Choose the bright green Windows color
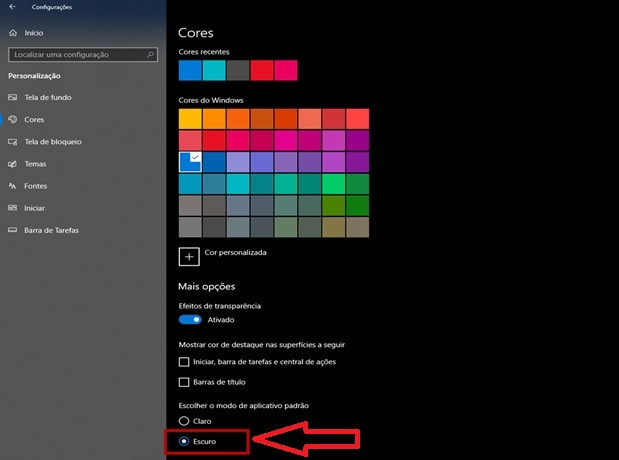The image size is (619, 460). click(x=334, y=184)
